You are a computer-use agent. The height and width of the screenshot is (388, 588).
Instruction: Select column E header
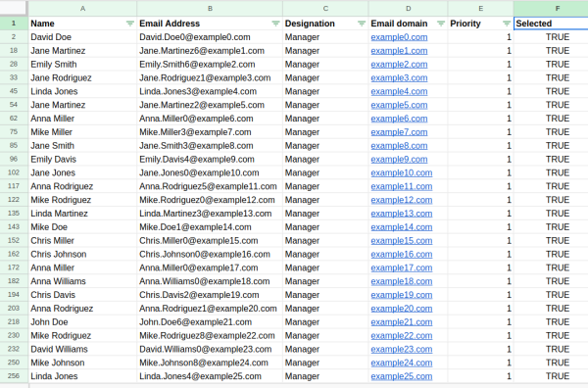[481, 8]
